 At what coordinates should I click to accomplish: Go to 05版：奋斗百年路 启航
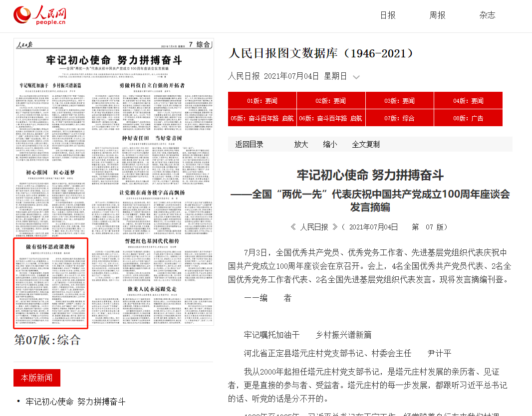(x=263, y=118)
